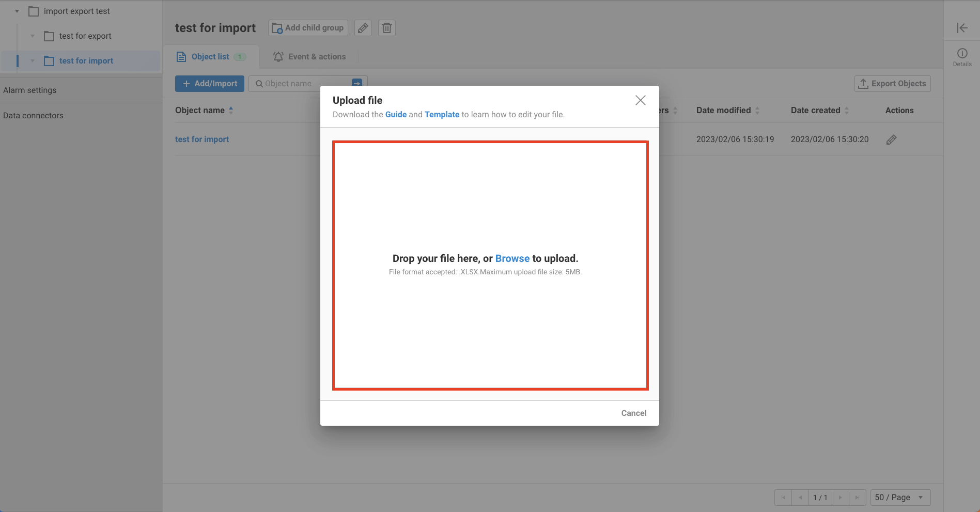Switch to Event & actions tab

310,57
